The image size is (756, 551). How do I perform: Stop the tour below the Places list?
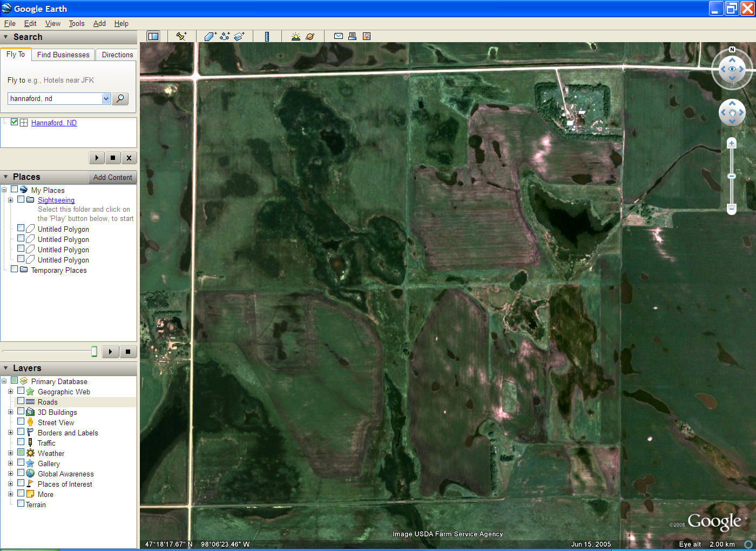[128, 352]
